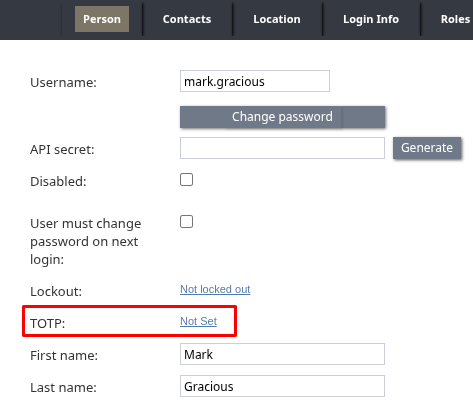
Task: Click the TOTP Not Set link
Action: [198, 321]
